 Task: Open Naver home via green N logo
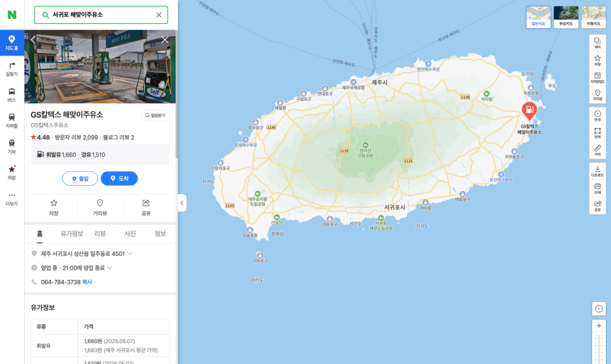coord(12,15)
